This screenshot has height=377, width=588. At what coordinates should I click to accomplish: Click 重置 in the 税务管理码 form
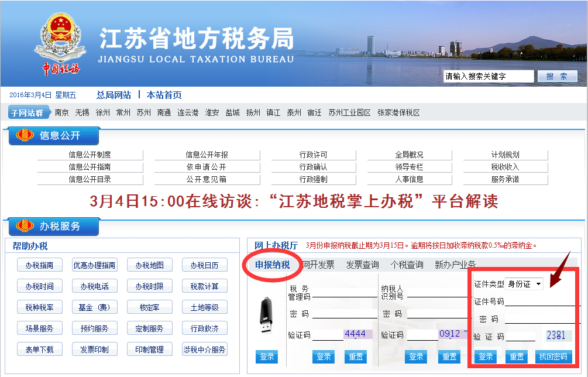tap(356, 357)
